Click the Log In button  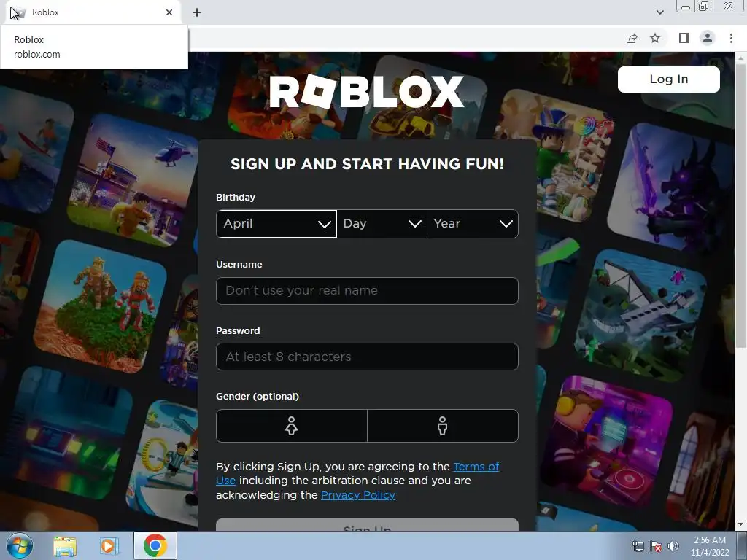click(668, 79)
